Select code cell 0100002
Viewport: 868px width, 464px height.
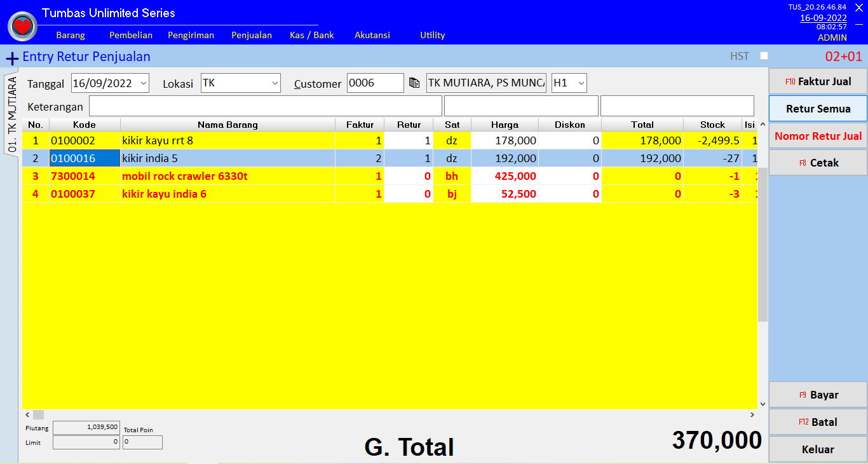[x=85, y=140]
